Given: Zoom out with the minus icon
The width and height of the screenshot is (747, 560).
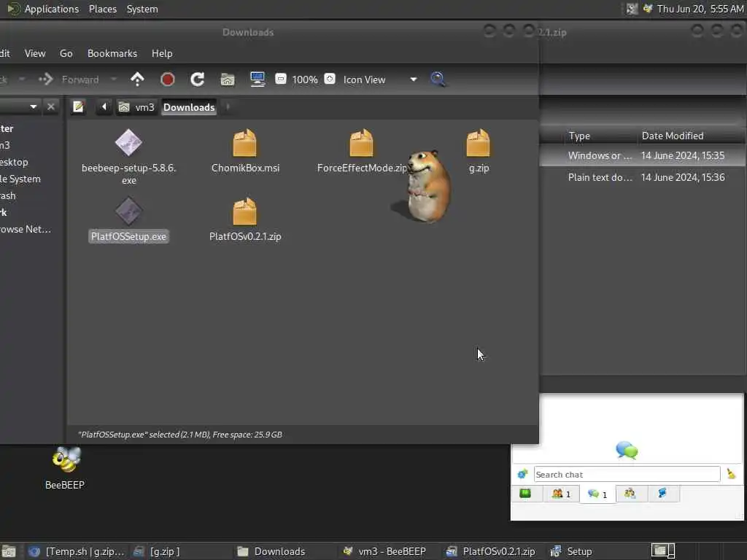Looking at the screenshot, I should click(x=281, y=79).
